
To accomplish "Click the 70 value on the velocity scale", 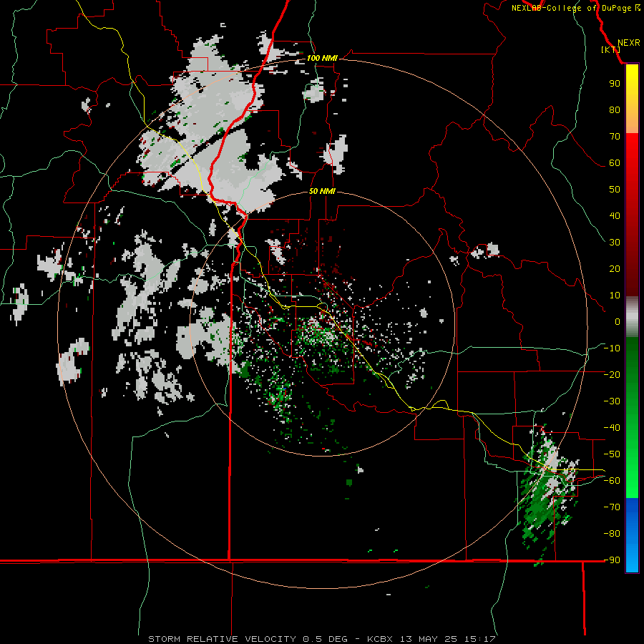I will click(615, 137).
